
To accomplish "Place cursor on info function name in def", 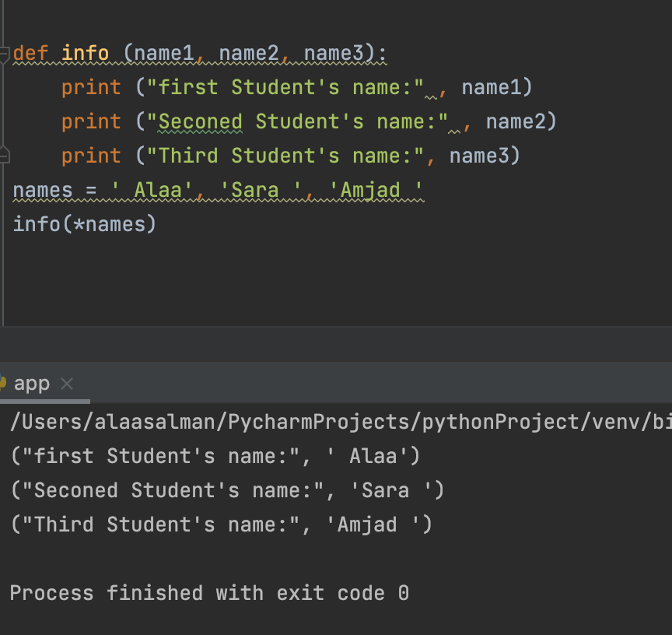I will pyautogui.click(x=85, y=53).
